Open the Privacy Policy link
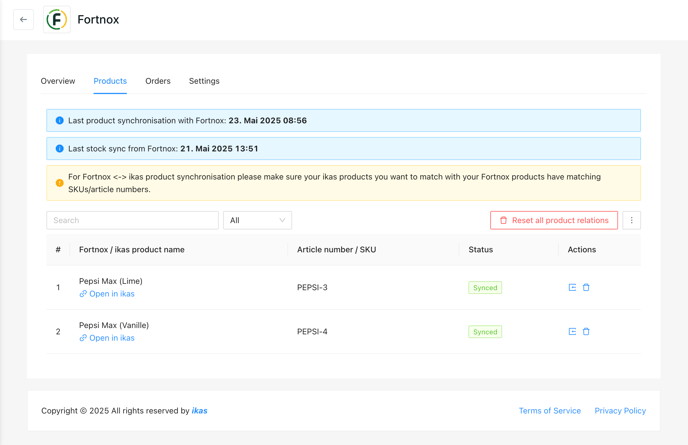The width and height of the screenshot is (688, 445). coord(620,411)
